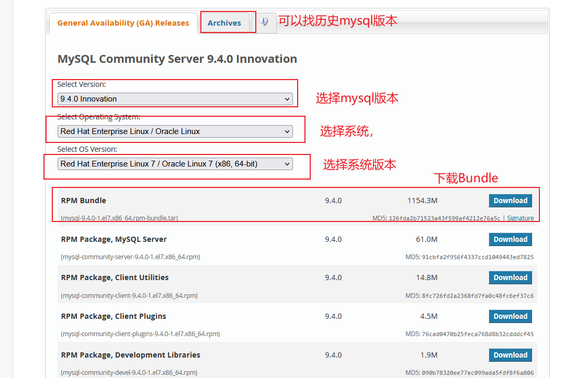The height and width of the screenshot is (378, 588).
Task: Click the 1154.3M size value
Action: point(422,201)
